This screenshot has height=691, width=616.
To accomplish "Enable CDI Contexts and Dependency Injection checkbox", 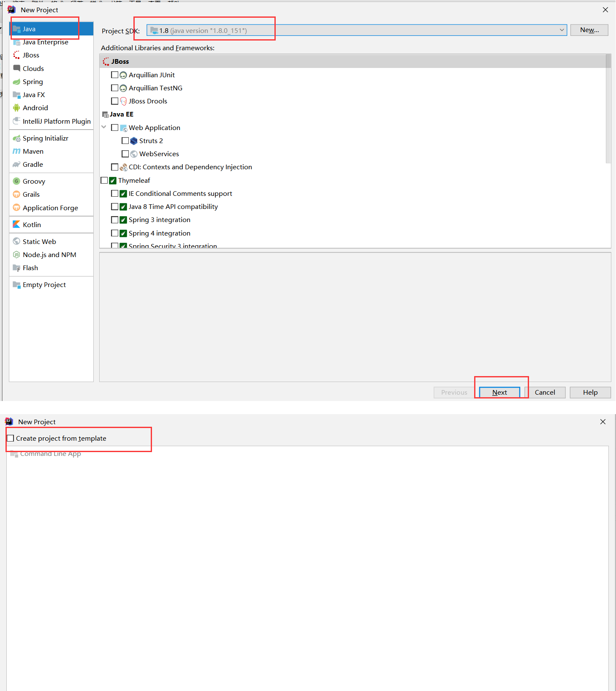I will [114, 167].
